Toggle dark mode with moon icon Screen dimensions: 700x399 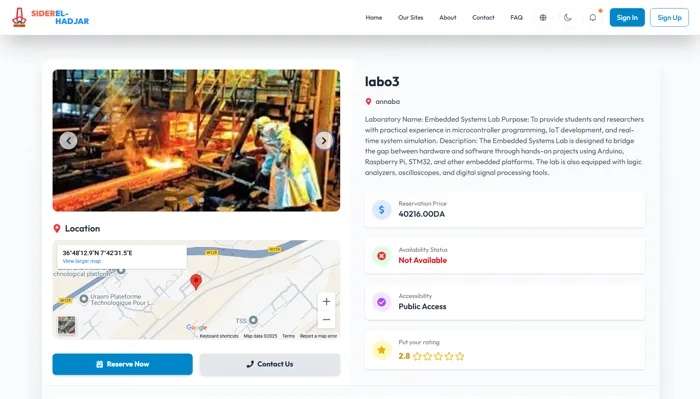568,17
